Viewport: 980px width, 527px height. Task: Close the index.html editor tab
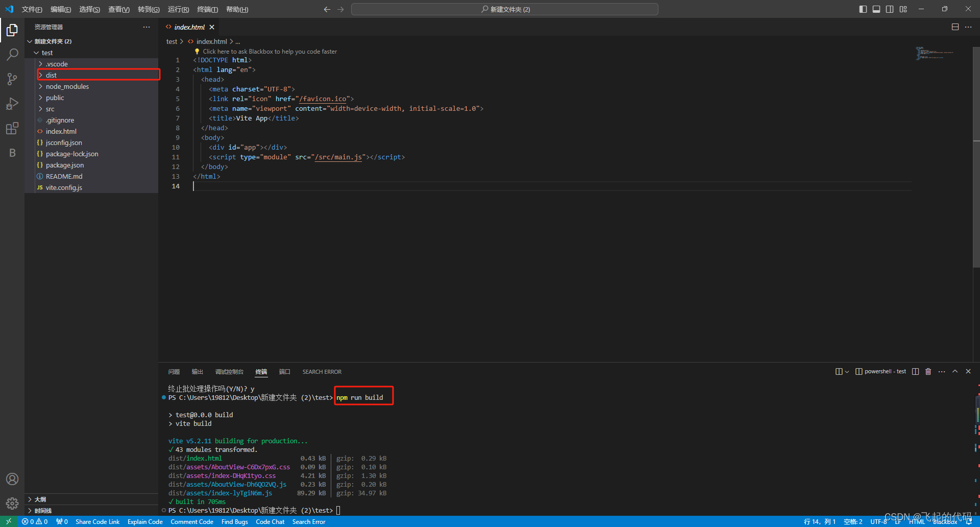212,27
